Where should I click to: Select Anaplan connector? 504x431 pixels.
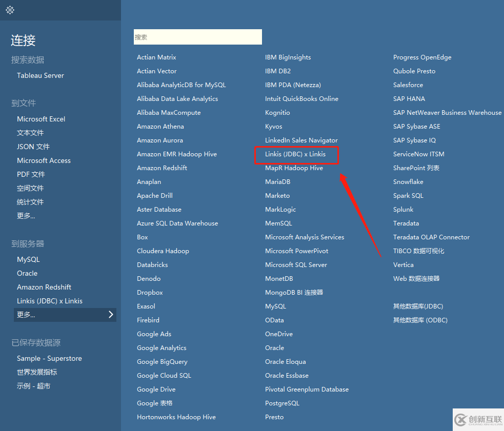(149, 182)
